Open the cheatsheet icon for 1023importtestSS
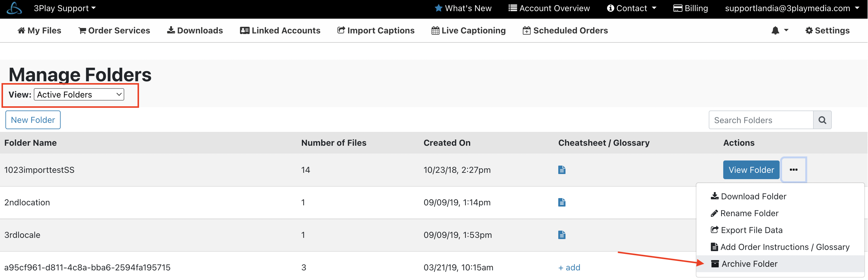Image resolution: width=868 pixels, height=280 pixels. click(561, 170)
